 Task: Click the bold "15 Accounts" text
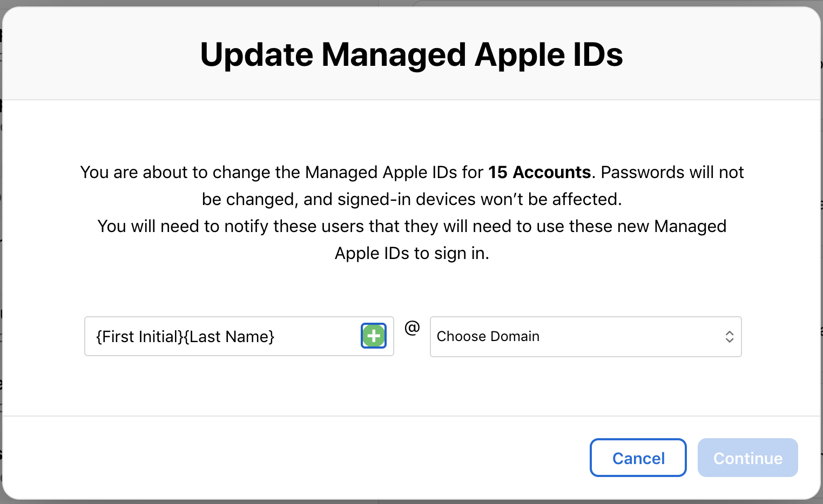click(x=539, y=172)
